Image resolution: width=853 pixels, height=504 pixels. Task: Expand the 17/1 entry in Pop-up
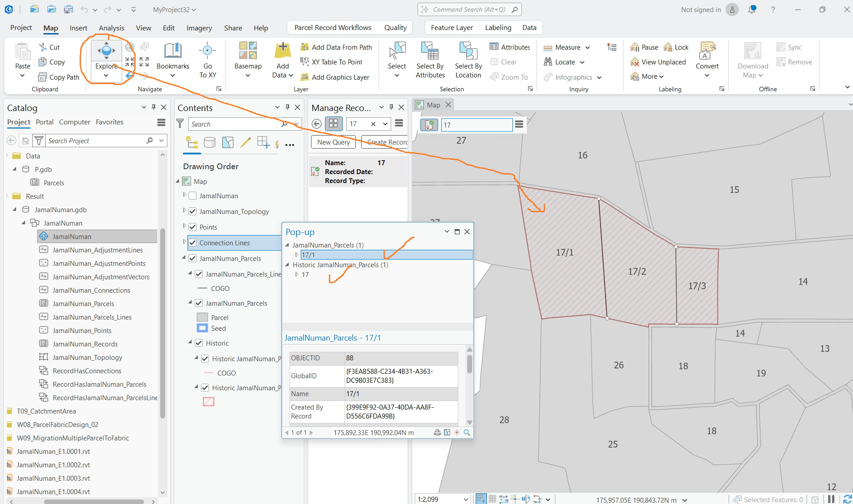point(296,255)
